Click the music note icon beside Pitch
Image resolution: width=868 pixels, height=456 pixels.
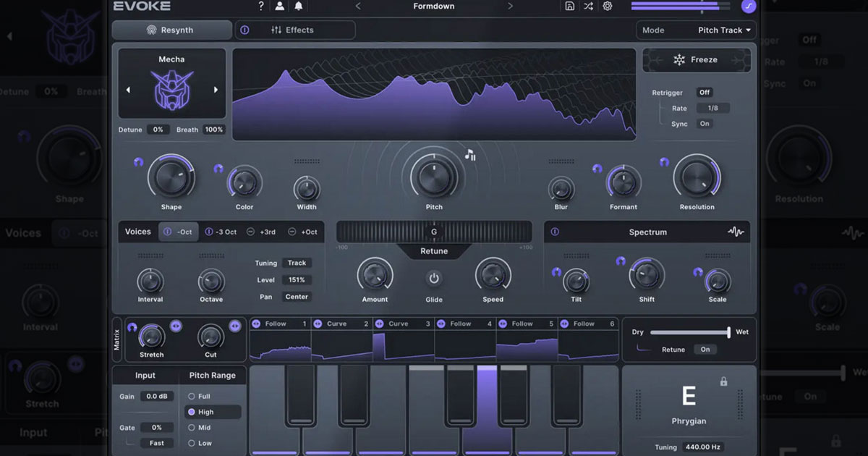coord(470,155)
